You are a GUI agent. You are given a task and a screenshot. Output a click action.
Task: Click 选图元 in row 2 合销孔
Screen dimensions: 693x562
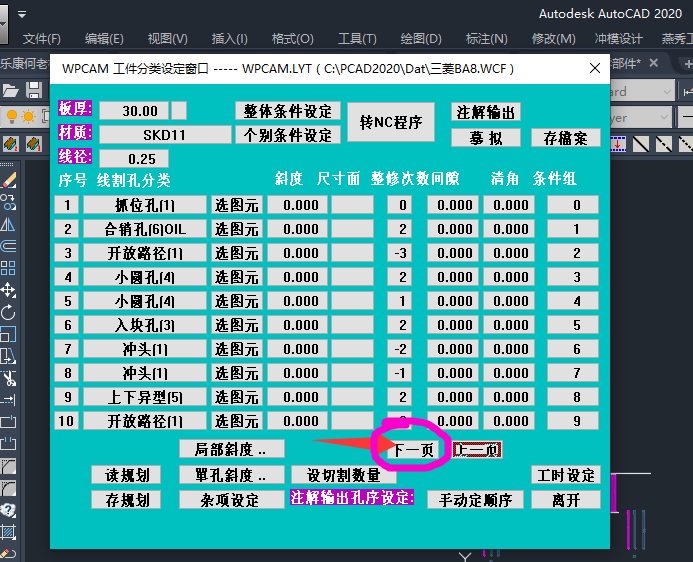(237, 229)
